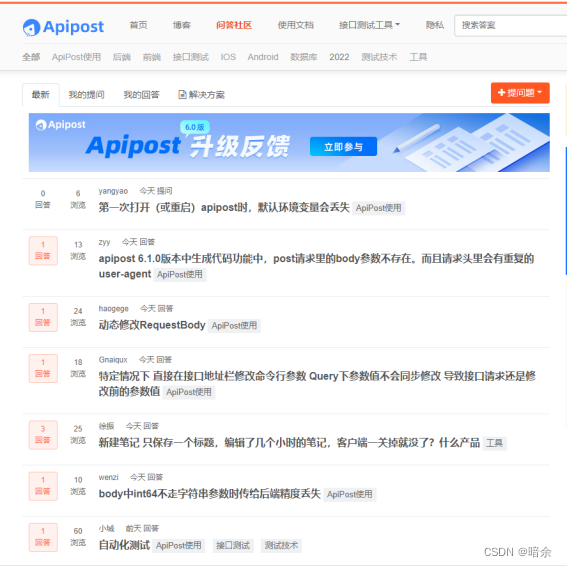Viewport: 567px width, 567px height.
Task: Open the 隐私 nav link
Action: coord(435,25)
